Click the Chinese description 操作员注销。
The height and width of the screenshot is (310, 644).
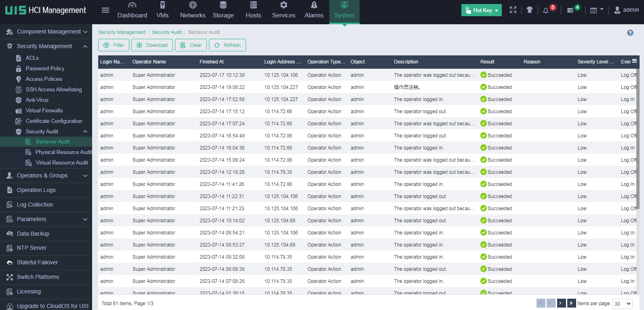(x=407, y=87)
